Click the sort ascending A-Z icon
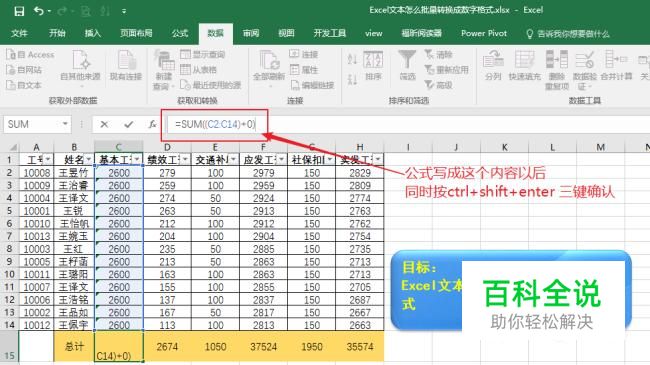Screen dimensions: 650x365 pyautogui.click(x=352, y=59)
